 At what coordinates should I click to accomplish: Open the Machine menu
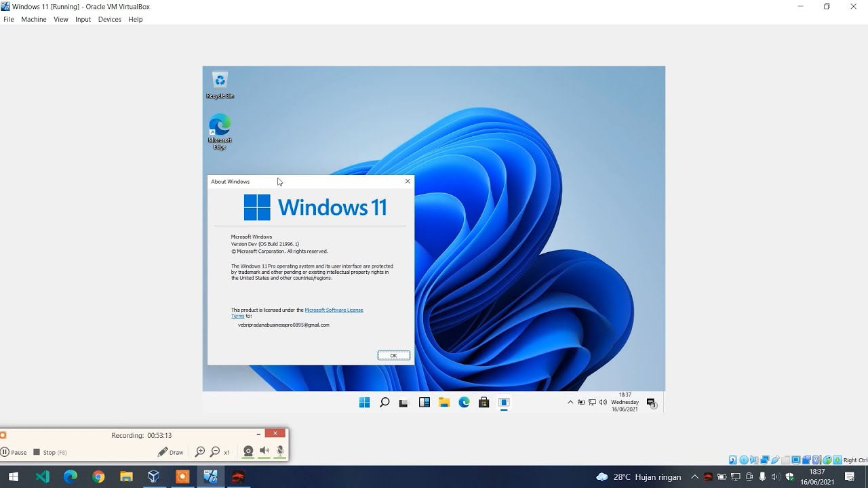click(34, 20)
